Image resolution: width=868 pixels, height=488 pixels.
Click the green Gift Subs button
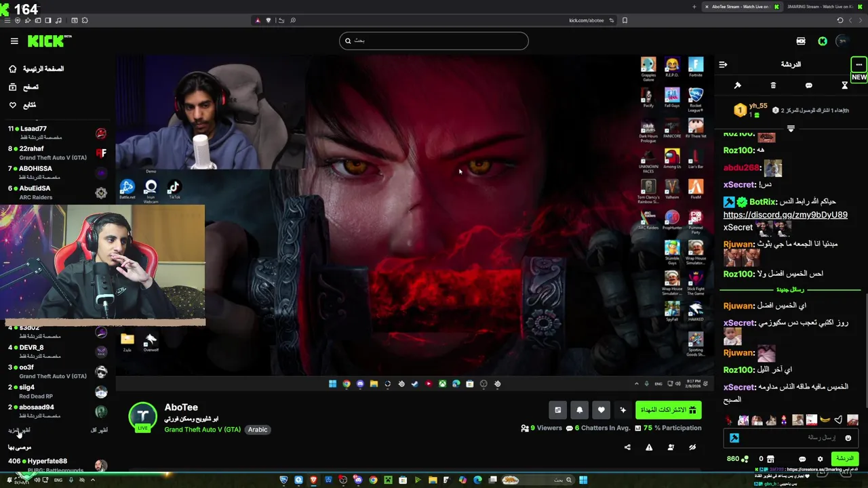click(x=668, y=409)
